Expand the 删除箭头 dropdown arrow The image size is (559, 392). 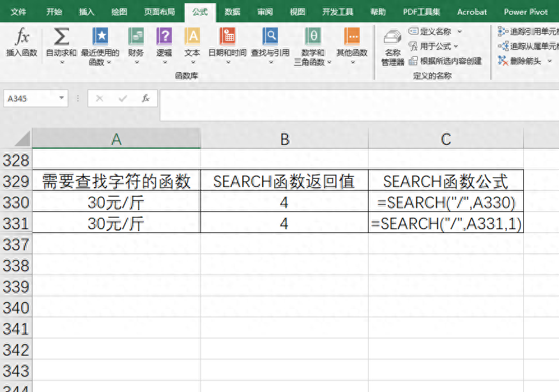click(549, 61)
